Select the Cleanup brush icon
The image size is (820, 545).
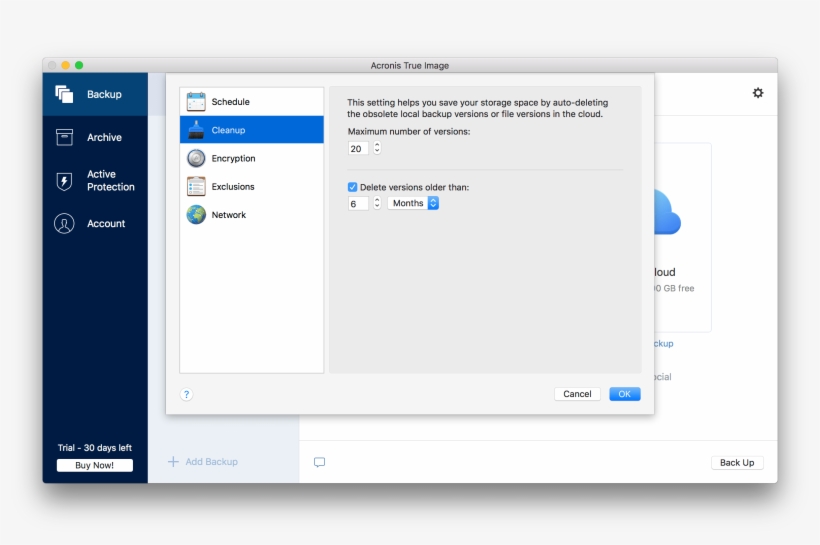coord(196,130)
